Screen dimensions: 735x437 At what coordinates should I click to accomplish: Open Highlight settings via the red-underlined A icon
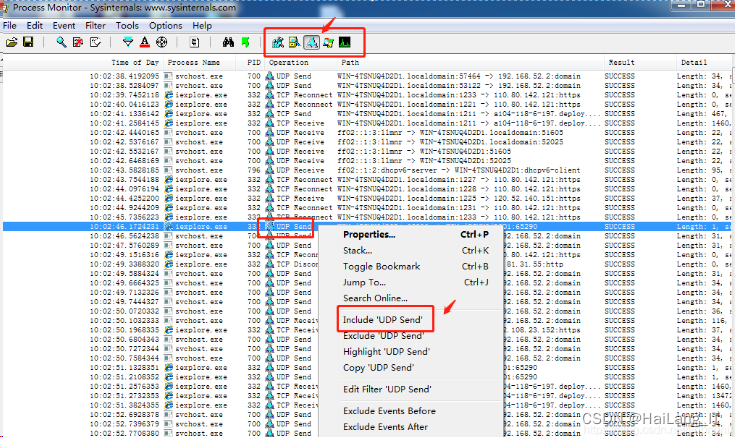point(144,42)
